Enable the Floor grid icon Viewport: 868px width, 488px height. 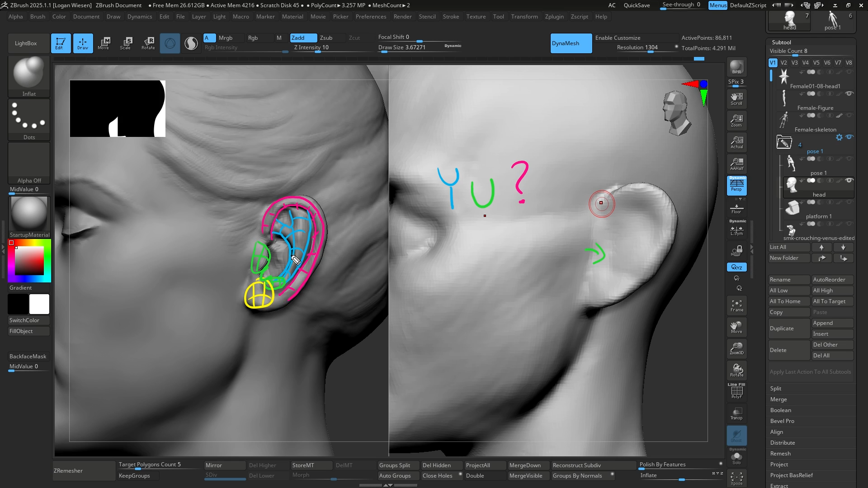click(736, 208)
